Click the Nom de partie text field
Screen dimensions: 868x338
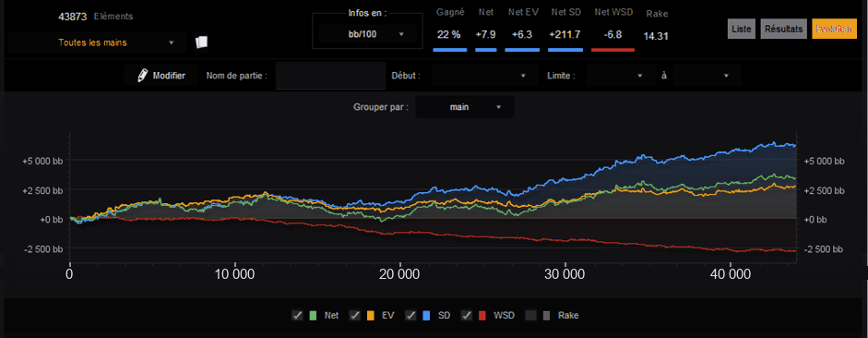(x=330, y=76)
